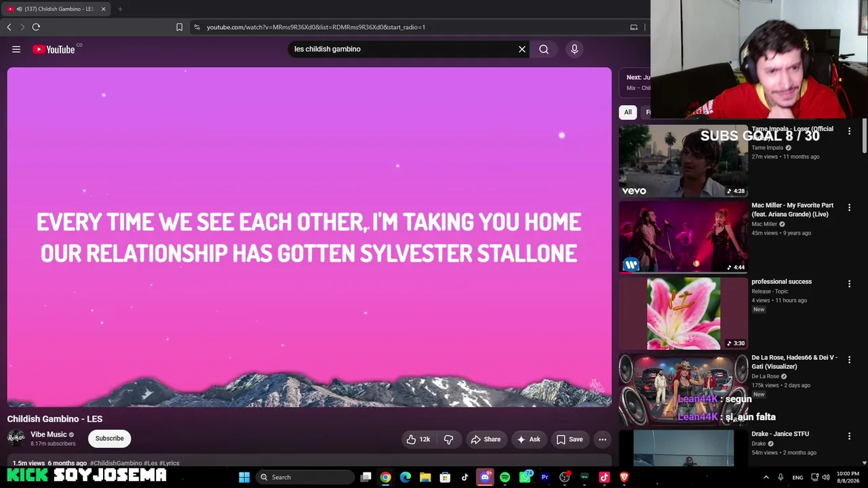Show hidden system tray icons
Viewport: 868px width, 488px height.
766,477
